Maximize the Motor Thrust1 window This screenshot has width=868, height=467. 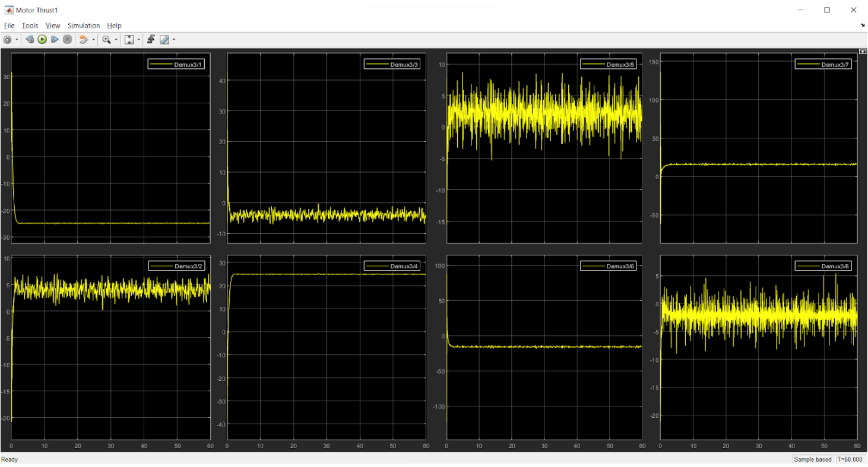pyautogui.click(x=827, y=10)
